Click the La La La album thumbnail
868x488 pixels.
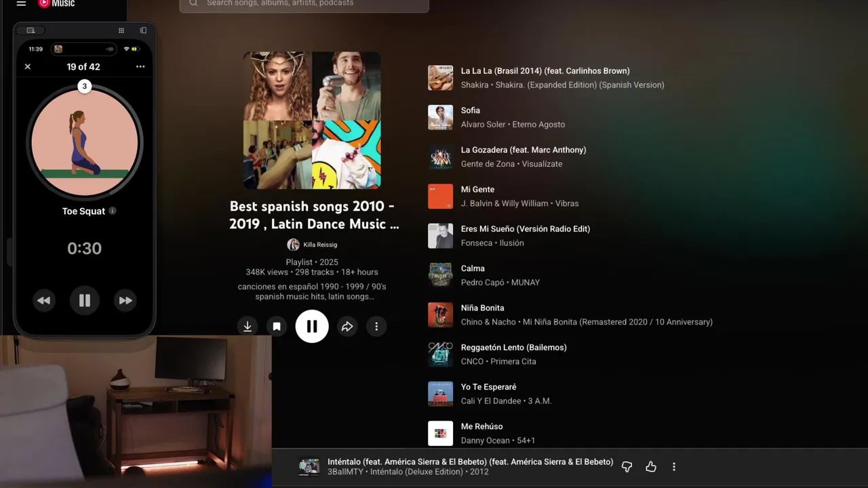[x=440, y=78]
